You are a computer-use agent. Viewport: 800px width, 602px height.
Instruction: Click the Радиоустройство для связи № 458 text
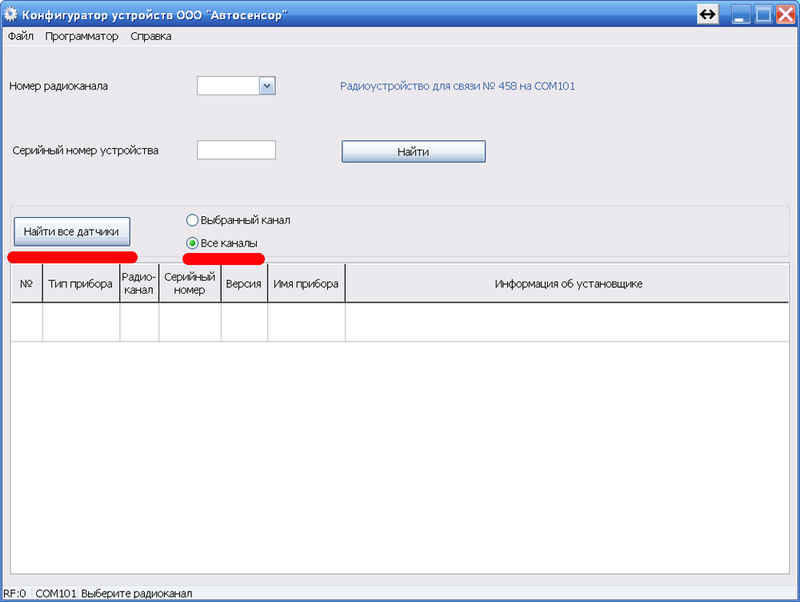coord(458,86)
